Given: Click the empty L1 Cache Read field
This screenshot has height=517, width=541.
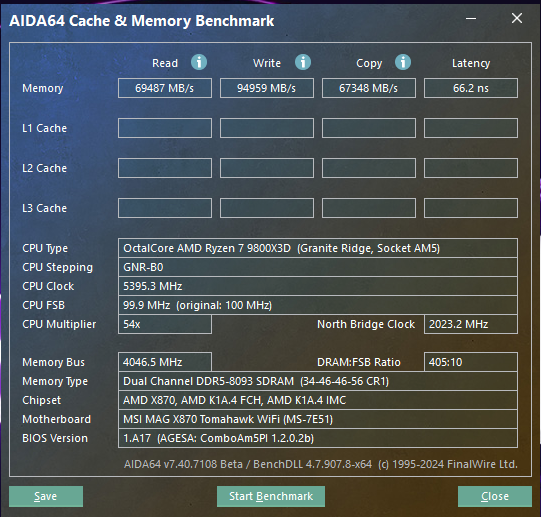Looking at the screenshot, I should (165, 128).
